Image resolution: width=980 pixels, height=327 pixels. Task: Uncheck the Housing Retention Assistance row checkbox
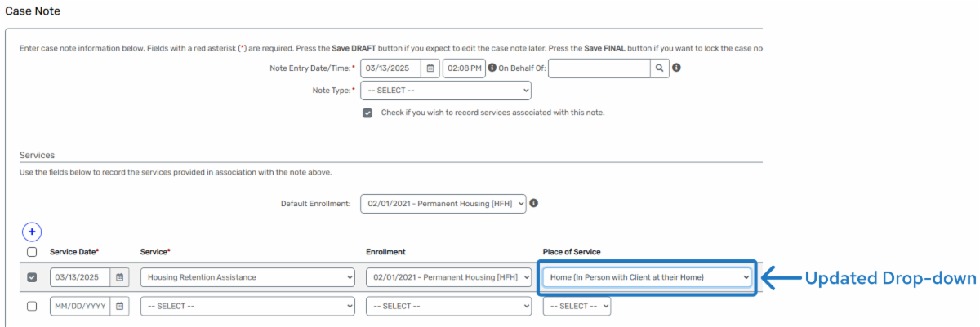tap(32, 277)
